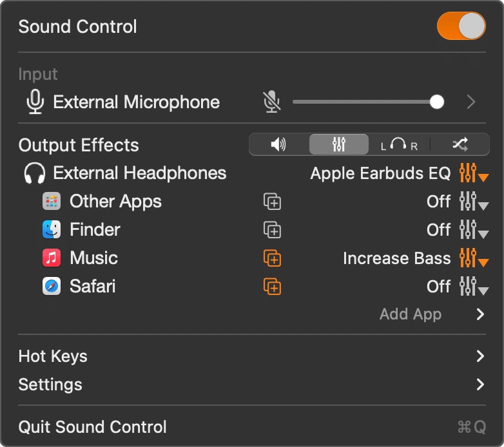The height and width of the screenshot is (447, 504).
Task: Select the volume tab in Output Effects
Action: [278, 145]
